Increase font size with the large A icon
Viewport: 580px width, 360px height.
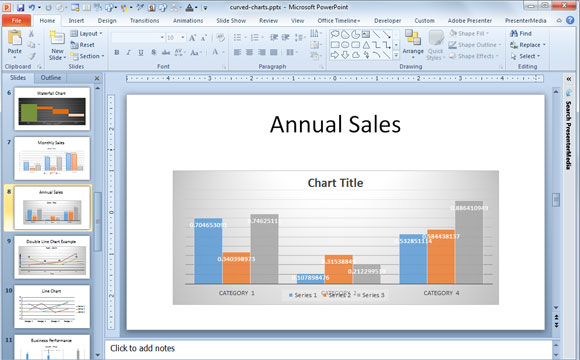point(192,38)
